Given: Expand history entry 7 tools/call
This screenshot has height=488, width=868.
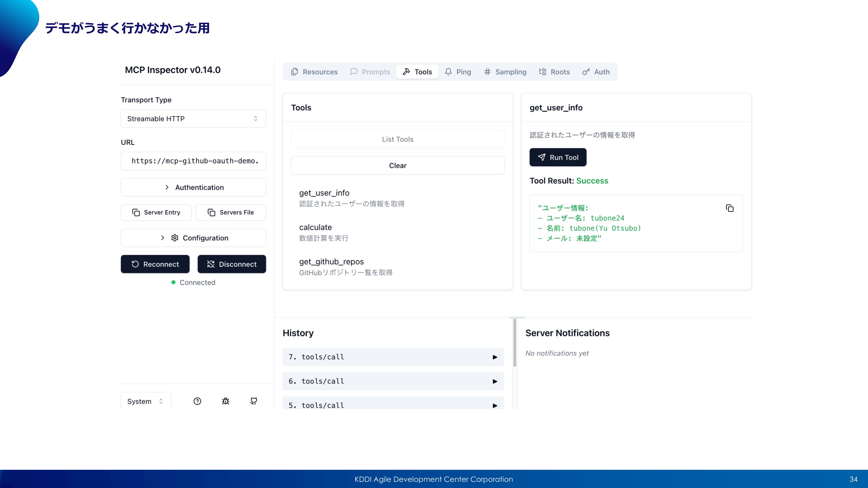Looking at the screenshot, I should [393, 357].
